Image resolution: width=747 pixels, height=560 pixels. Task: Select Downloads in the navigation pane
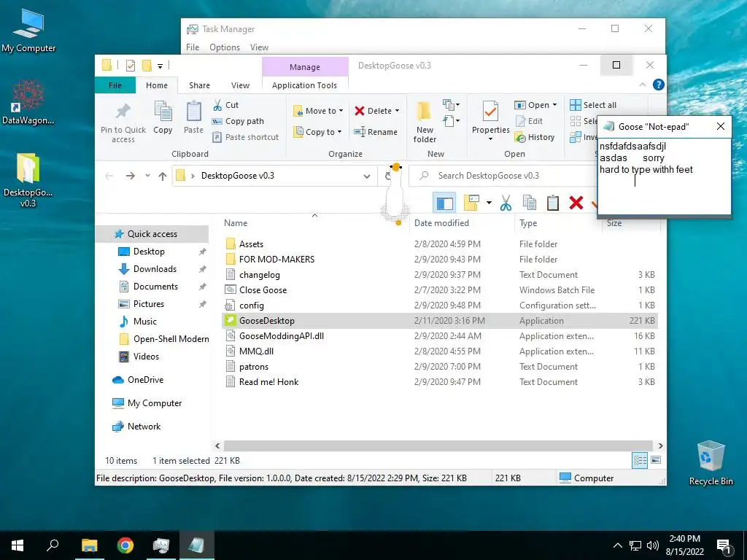(x=155, y=269)
